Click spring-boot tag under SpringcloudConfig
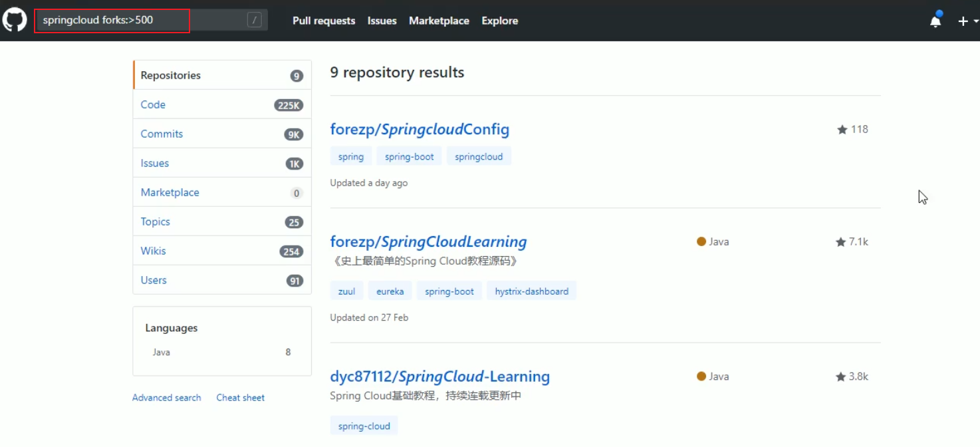The height and width of the screenshot is (447, 980). [x=409, y=156]
